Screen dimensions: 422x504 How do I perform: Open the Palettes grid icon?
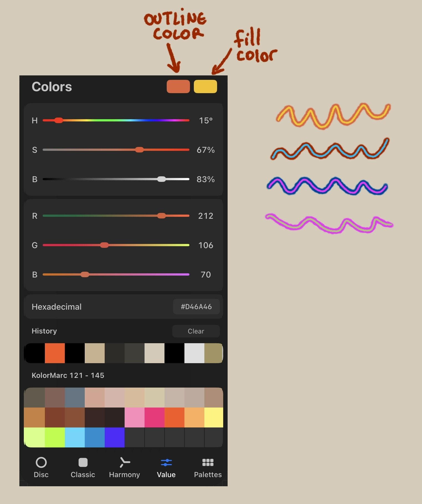tap(208, 462)
